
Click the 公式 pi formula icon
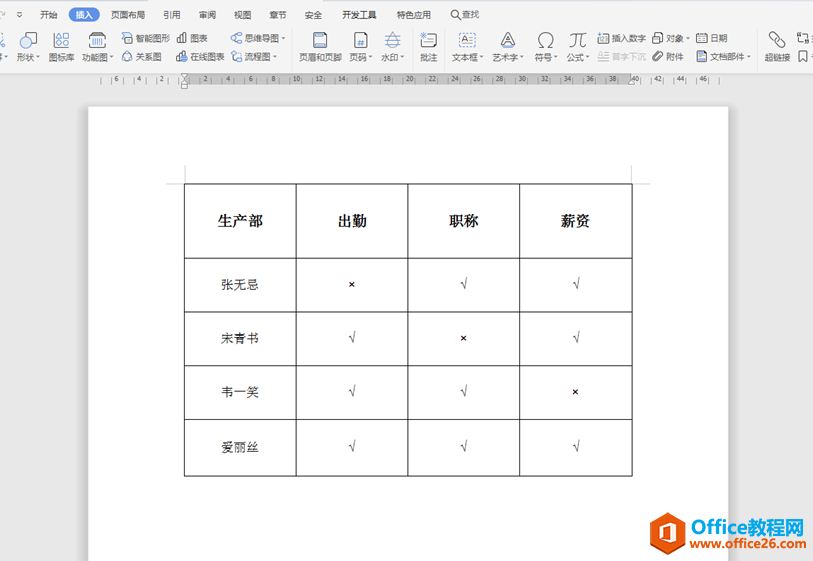point(577,40)
